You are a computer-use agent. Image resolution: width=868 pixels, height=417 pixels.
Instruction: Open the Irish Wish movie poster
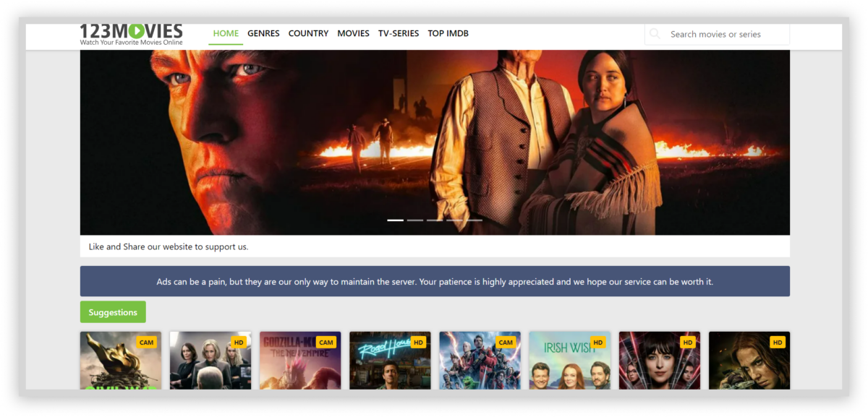(569, 360)
